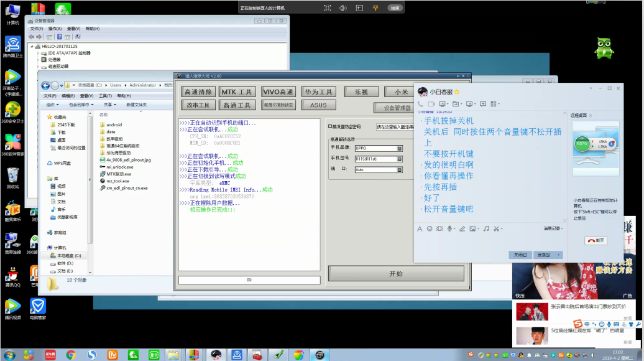This screenshot has width=644, height=361.
Task: Open the iQIYI icon on the taskbar
Action: 154,355
